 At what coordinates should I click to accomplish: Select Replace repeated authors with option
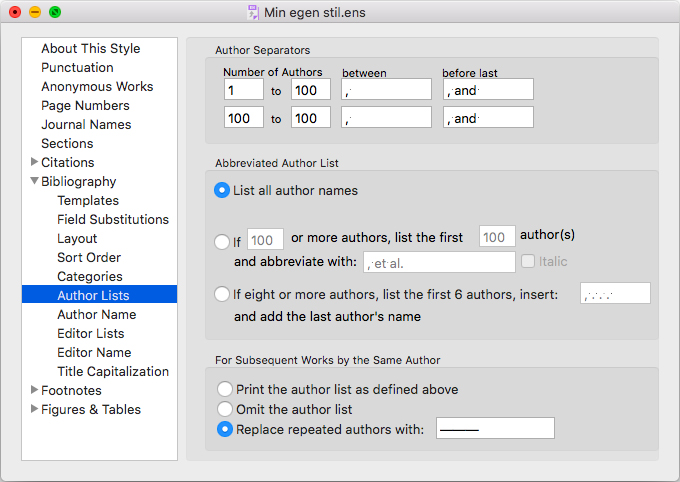coord(225,429)
